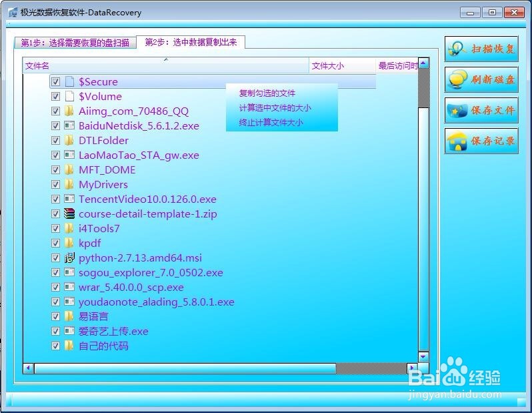Click the 易语言 folder icon
532x413 pixels.
pos(69,316)
